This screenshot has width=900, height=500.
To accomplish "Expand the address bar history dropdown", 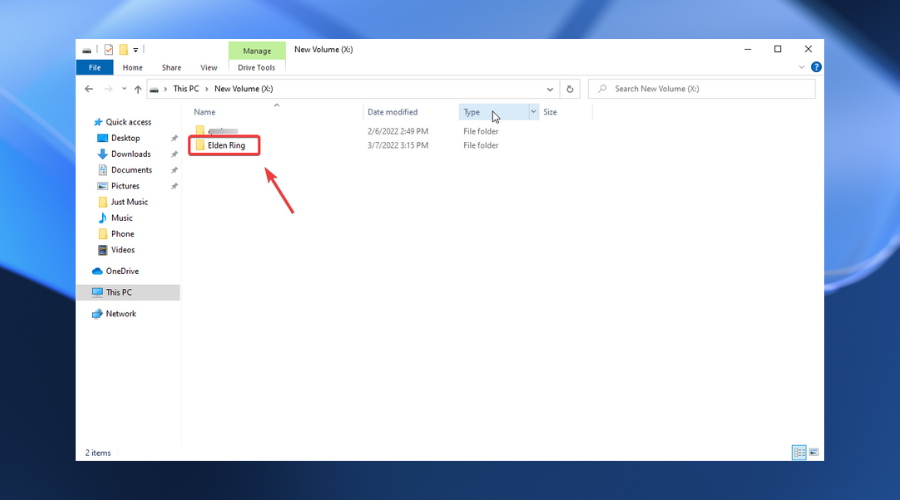I will 550,89.
